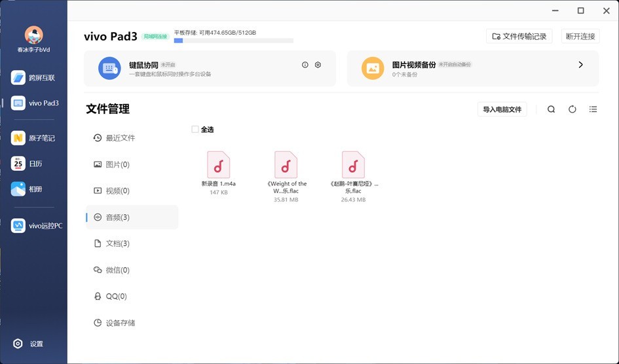This screenshot has width=619, height=364.
Task: Click the vivo Pad3 device title
Action: tap(111, 37)
